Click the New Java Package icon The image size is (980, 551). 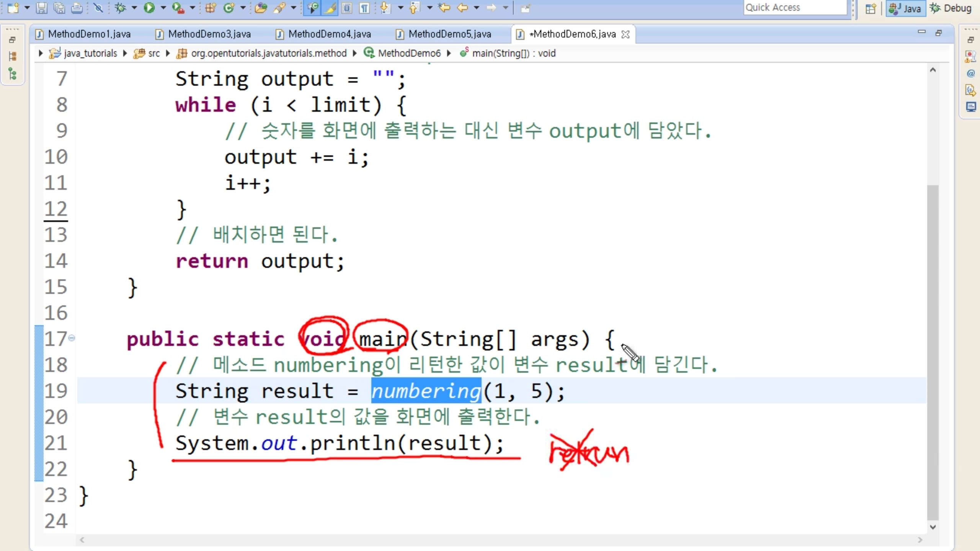(210, 8)
